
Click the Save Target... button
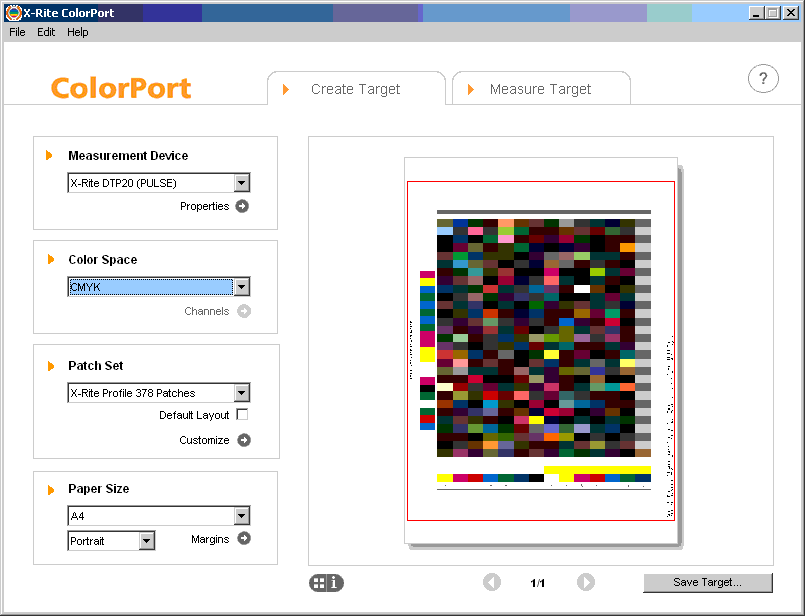[x=707, y=583]
